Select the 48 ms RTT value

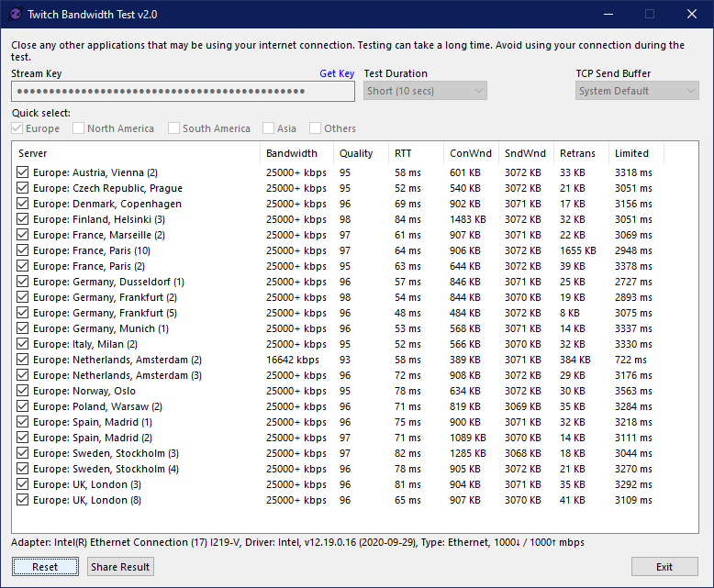click(407, 313)
